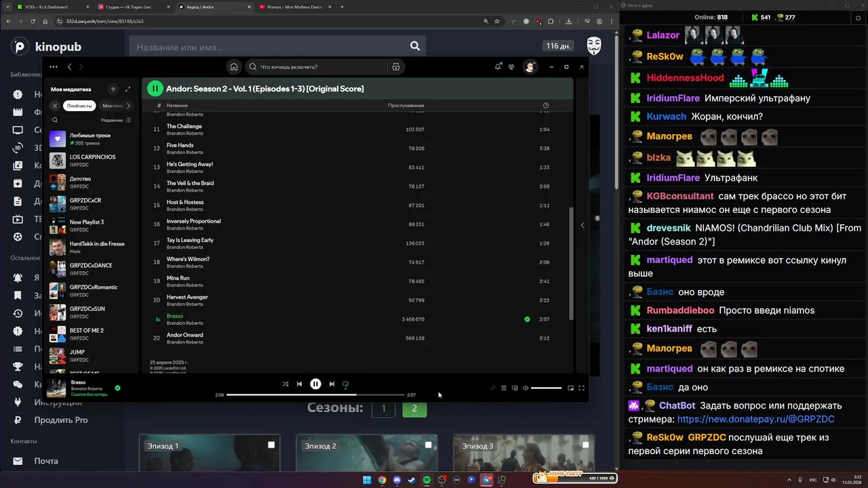Open the Spotify profile avatar
This screenshot has height=488, width=868.
point(530,66)
